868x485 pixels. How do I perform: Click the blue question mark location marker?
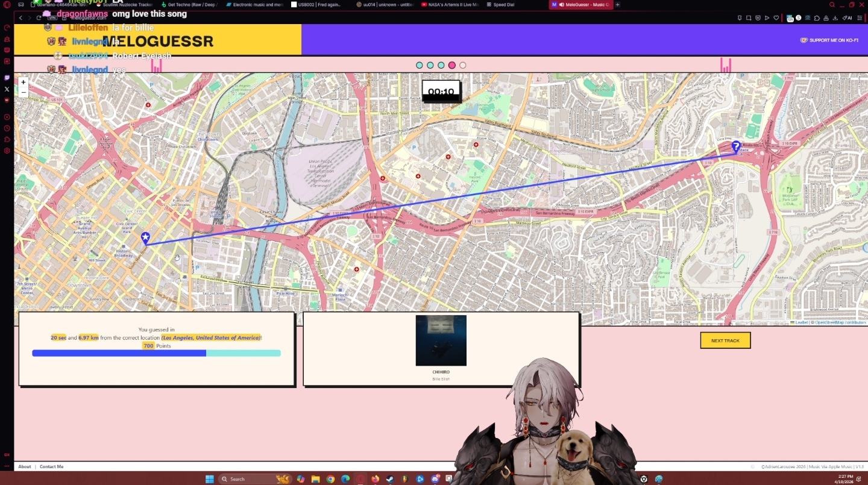pos(736,146)
